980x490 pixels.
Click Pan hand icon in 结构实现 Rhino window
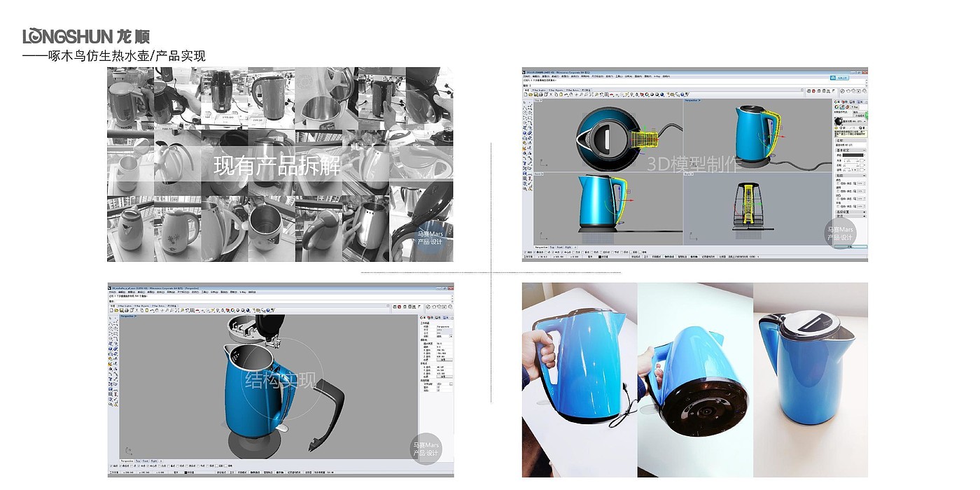click(157, 310)
